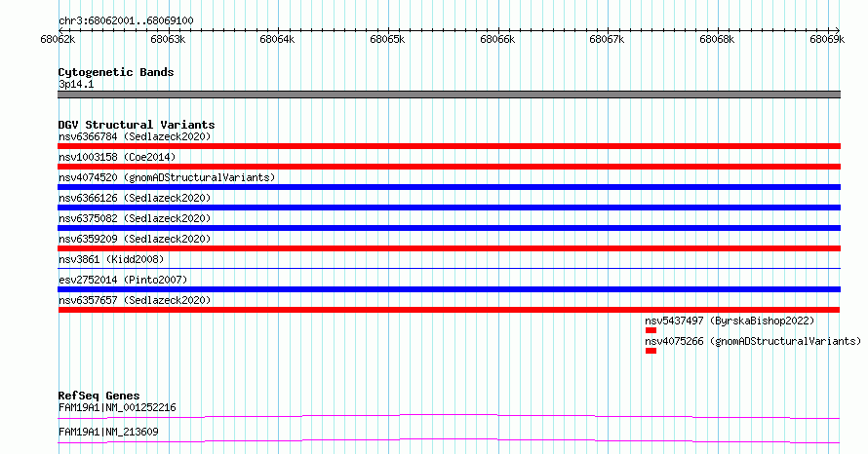Click the 68063k ruler mark
Image resolution: width=868 pixels, height=454 pixels.
pyautogui.click(x=168, y=39)
